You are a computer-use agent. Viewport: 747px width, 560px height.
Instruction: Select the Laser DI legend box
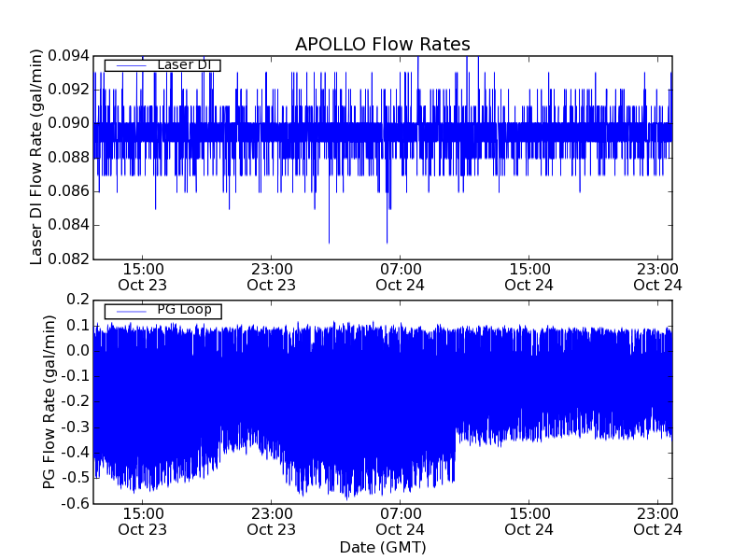coord(162,65)
